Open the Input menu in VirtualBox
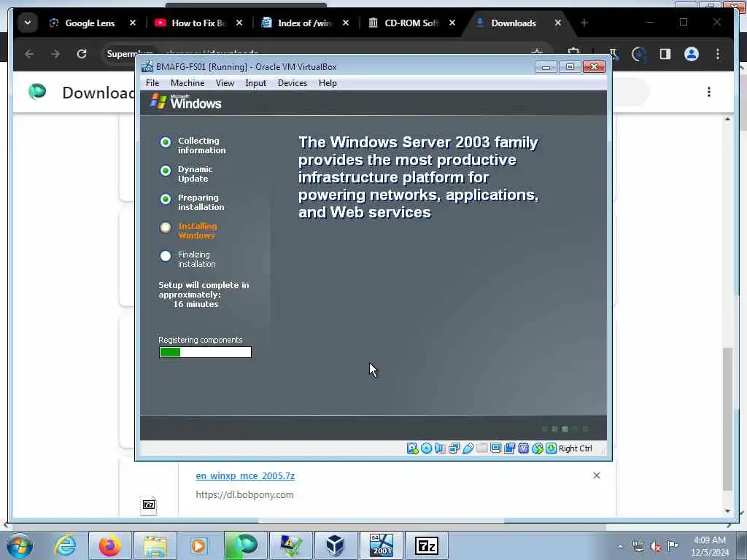 pyautogui.click(x=256, y=83)
